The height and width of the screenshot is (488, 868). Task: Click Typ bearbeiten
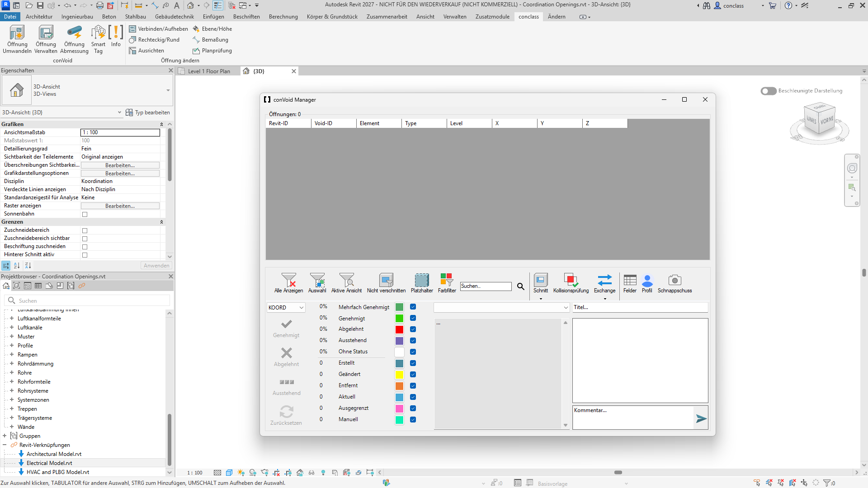pos(148,113)
